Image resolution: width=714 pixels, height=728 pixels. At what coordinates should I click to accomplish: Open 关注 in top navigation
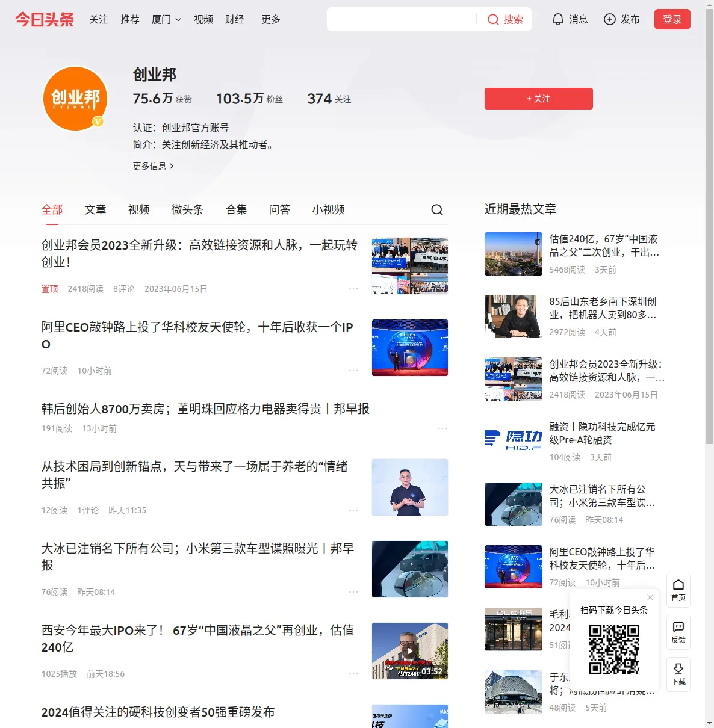pyautogui.click(x=99, y=19)
